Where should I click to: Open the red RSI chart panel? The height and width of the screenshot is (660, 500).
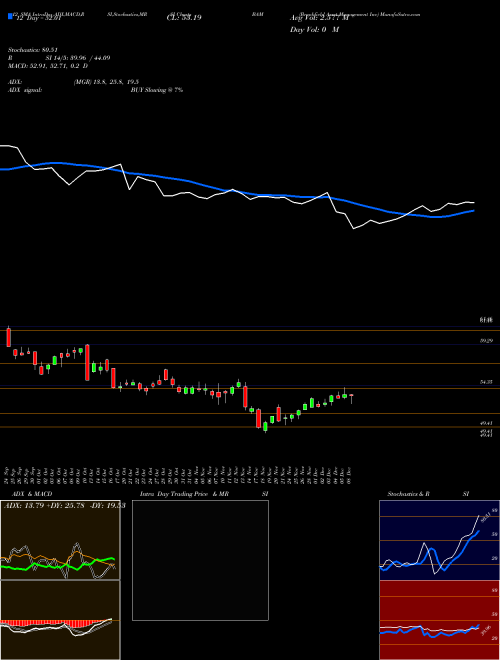pos(439,620)
